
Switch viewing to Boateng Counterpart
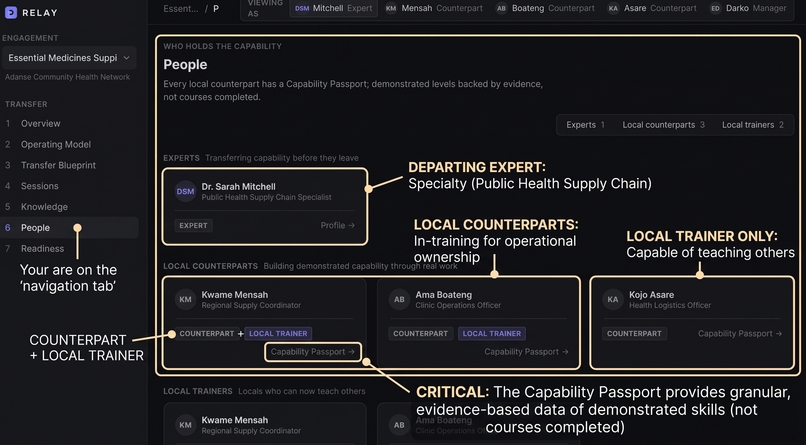point(545,8)
